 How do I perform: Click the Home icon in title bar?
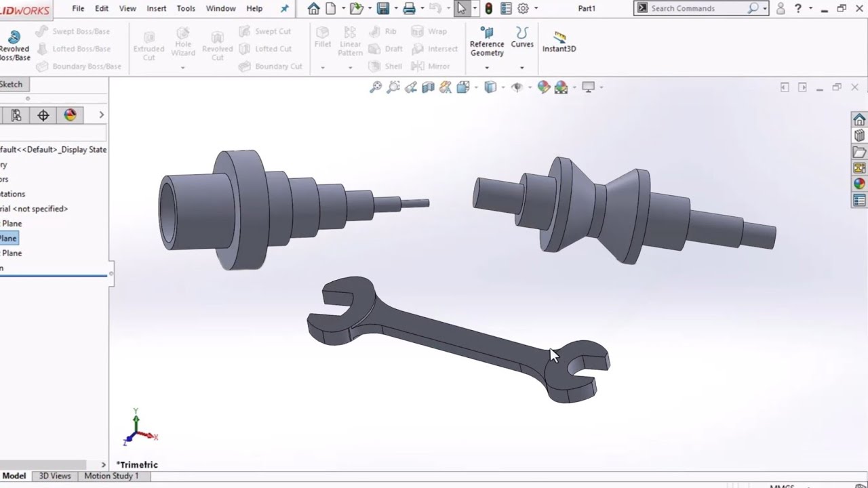coord(313,9)
